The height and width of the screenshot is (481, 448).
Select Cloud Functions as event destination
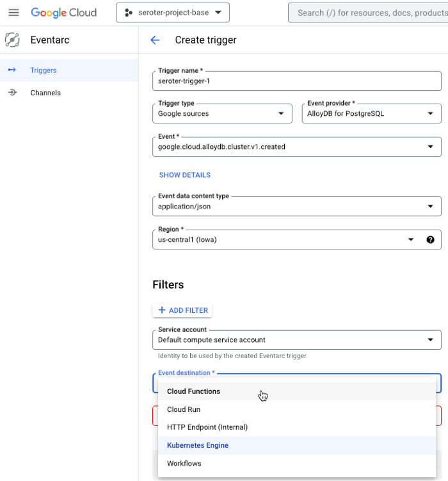tap(297, 391)
